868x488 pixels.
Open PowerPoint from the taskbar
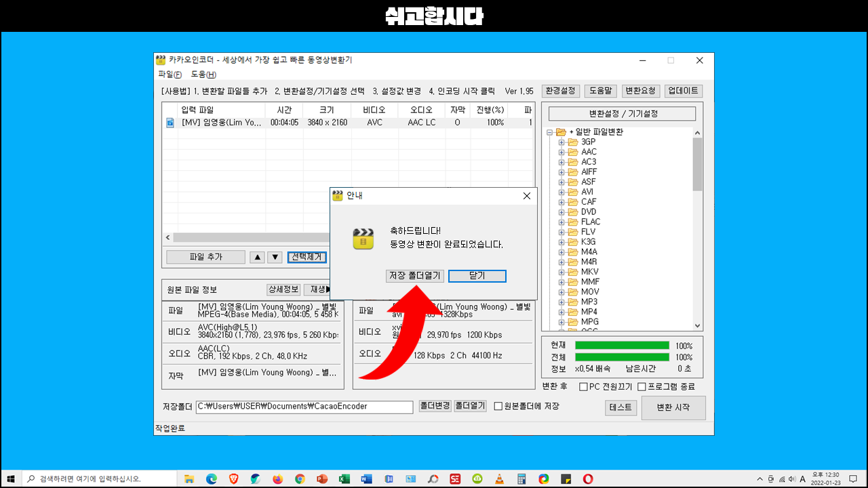pos(322,479)
